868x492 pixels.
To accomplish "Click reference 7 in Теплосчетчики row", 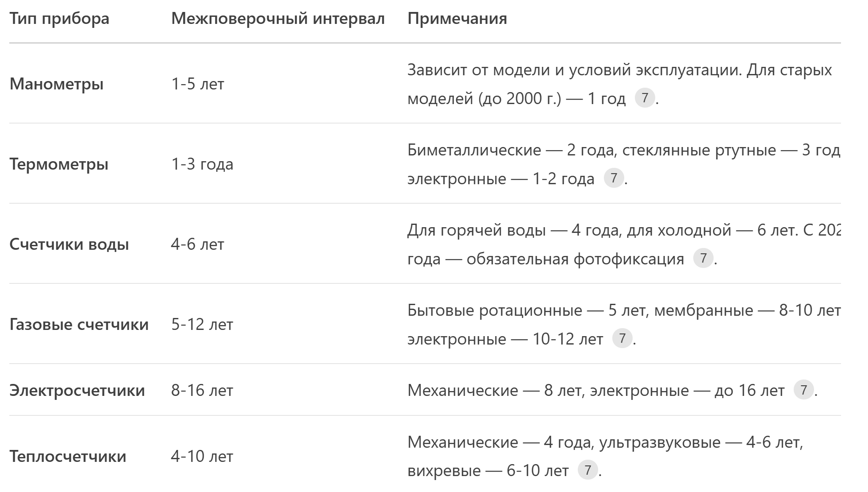I will click(x=588, y=470).
